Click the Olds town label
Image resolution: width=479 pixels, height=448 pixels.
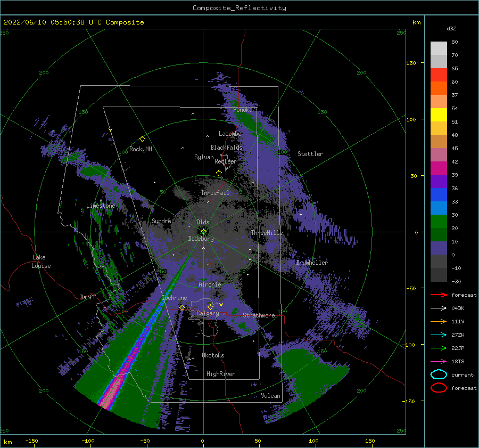203,222
